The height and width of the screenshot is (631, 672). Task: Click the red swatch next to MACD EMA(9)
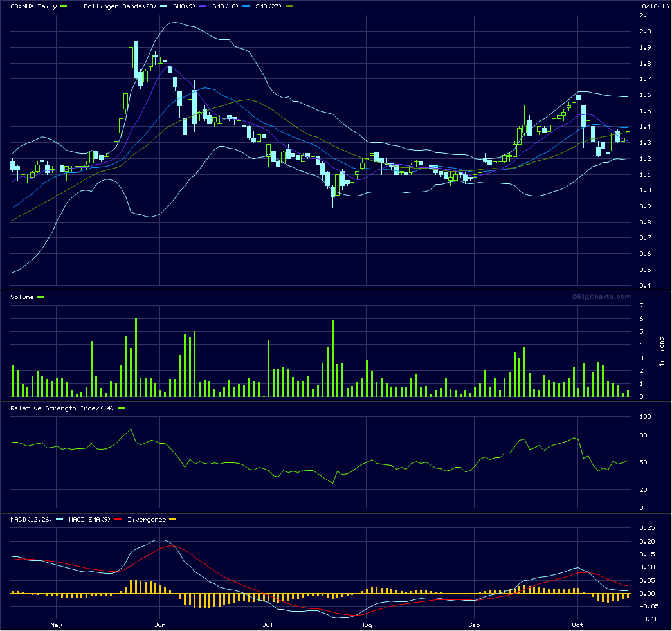click(x=118, y=520)
